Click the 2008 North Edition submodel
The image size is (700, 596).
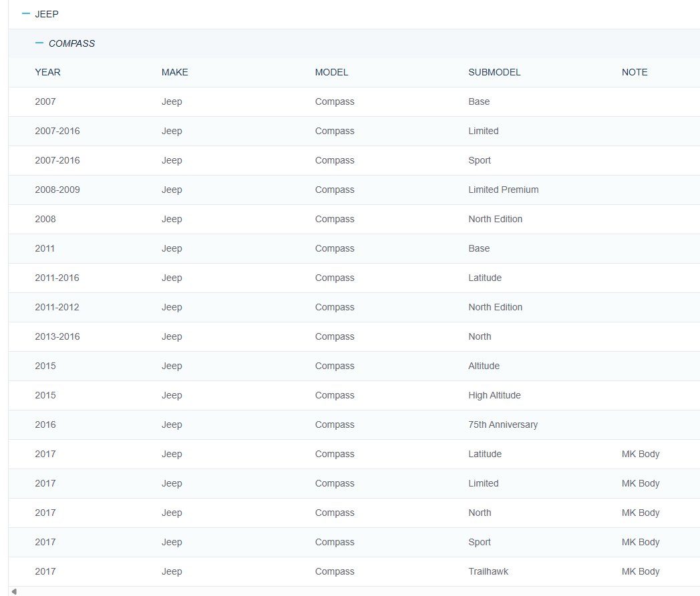(x=495, y=219)
